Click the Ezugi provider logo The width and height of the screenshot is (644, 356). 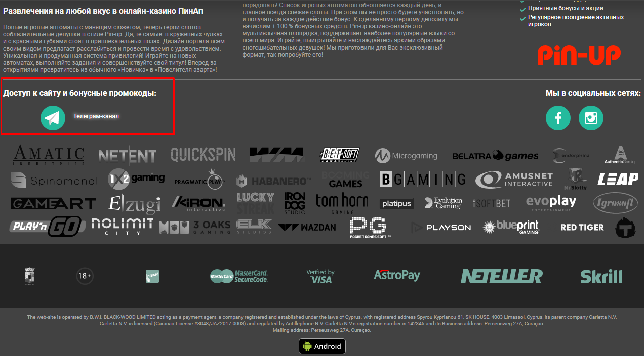[135, 203]
